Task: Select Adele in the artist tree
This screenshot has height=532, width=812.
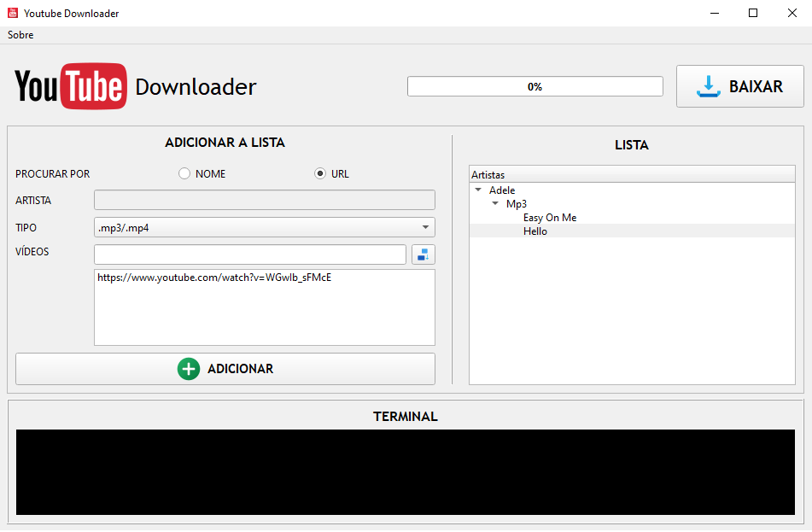Action: (502, 190)
